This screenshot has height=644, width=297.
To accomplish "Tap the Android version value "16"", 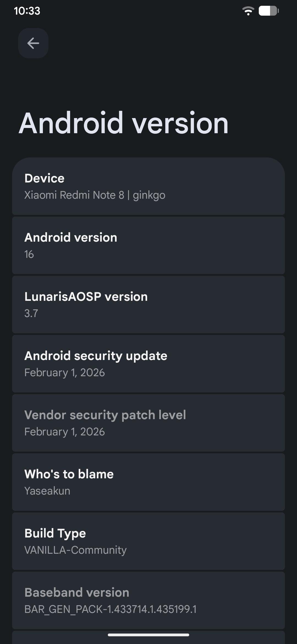I will [x=29, y=254].
